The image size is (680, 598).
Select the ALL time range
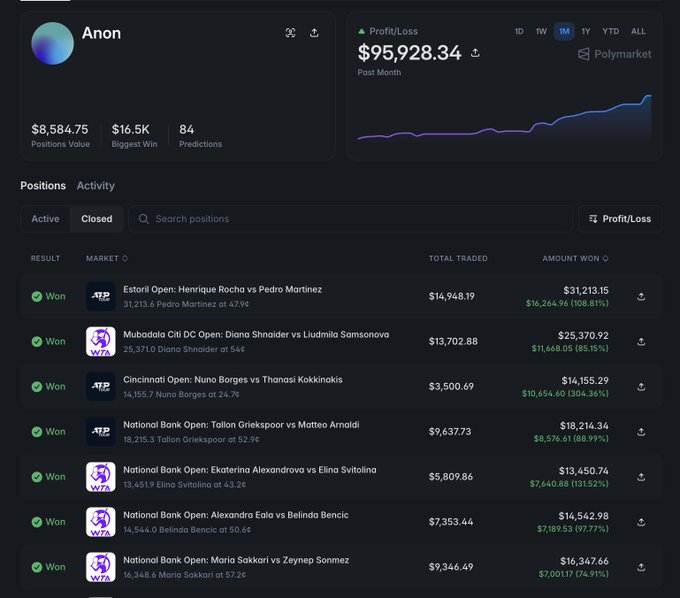click(x=638, y=31)
